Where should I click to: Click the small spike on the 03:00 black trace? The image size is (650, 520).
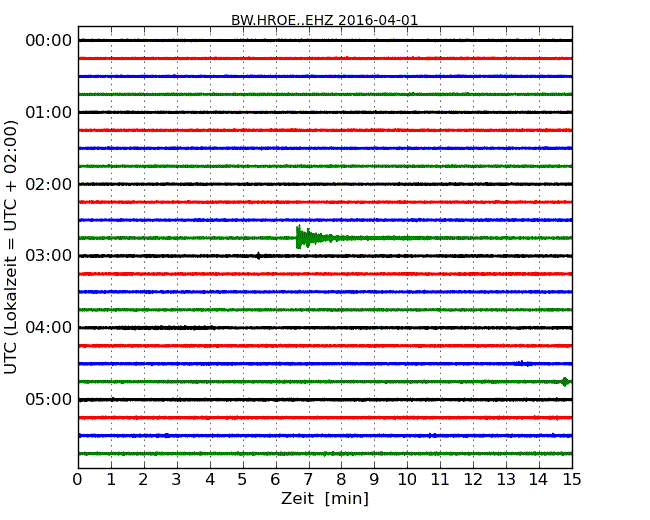click(258, 256)
